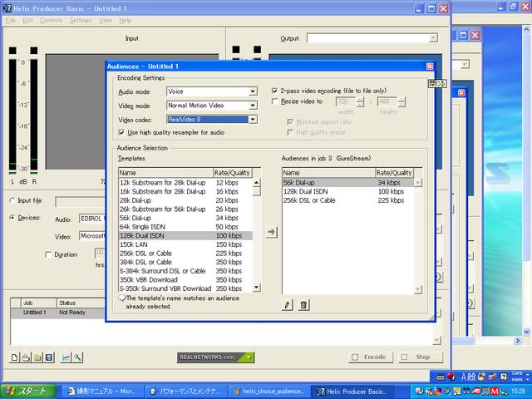The width and height of the screenshot is (532, 399).
Task: Open the Video device combo box
Action: tap(92, 236)
